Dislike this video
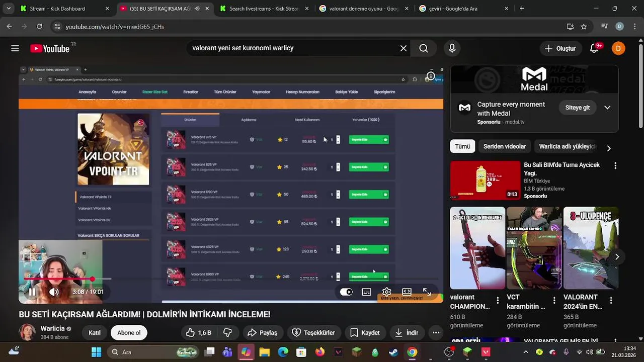Screen dimensions: 644x362 [x=228, y=333]
